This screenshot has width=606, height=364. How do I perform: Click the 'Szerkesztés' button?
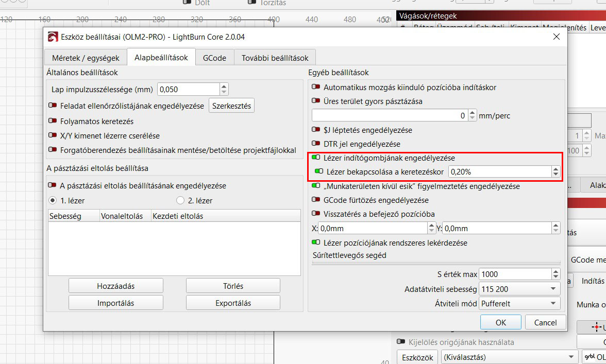click(231, 106)
